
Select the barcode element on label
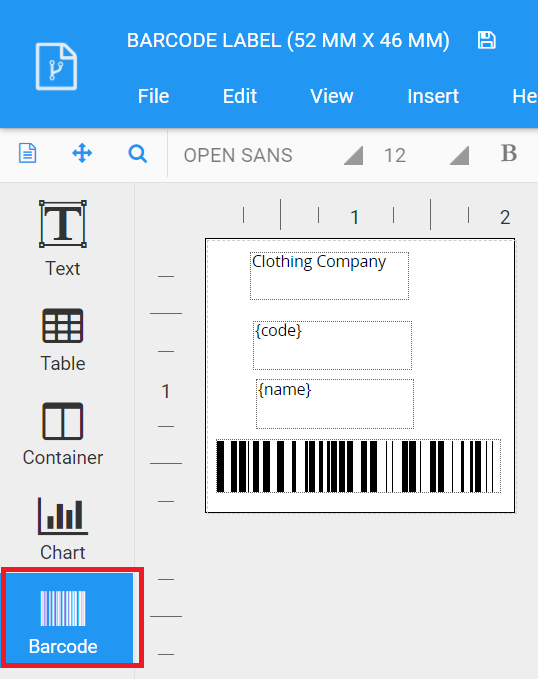pyautogui.click(x=359, y=466)
